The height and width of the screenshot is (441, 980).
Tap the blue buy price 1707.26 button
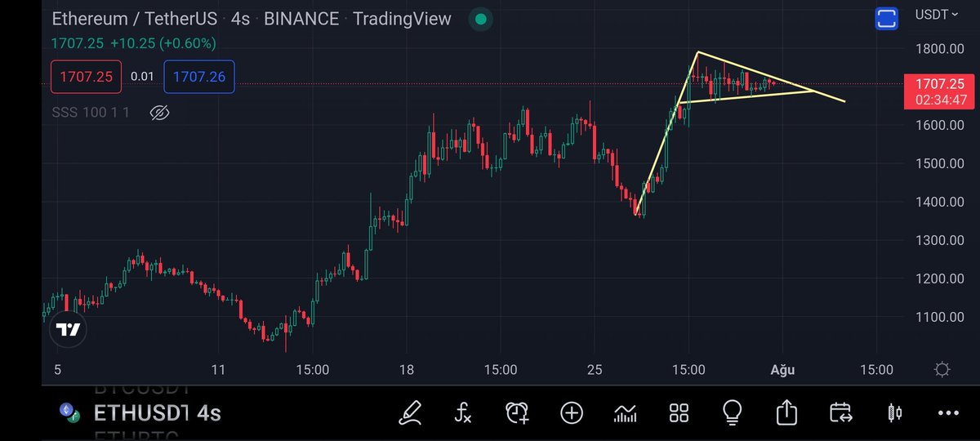tap(199, 77)
